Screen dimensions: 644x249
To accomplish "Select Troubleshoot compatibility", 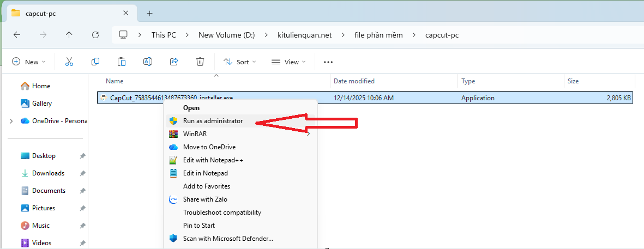I will click(240, 212).
